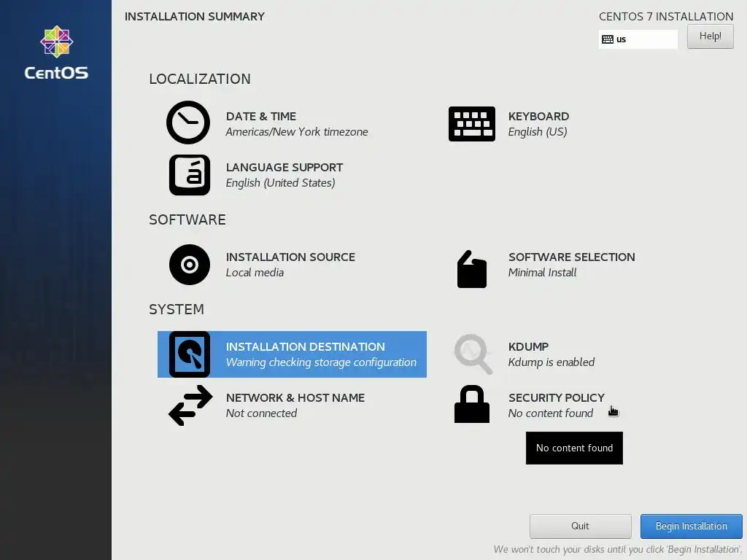
Task: Open Software Selection package icon
Action: point(472,269)
